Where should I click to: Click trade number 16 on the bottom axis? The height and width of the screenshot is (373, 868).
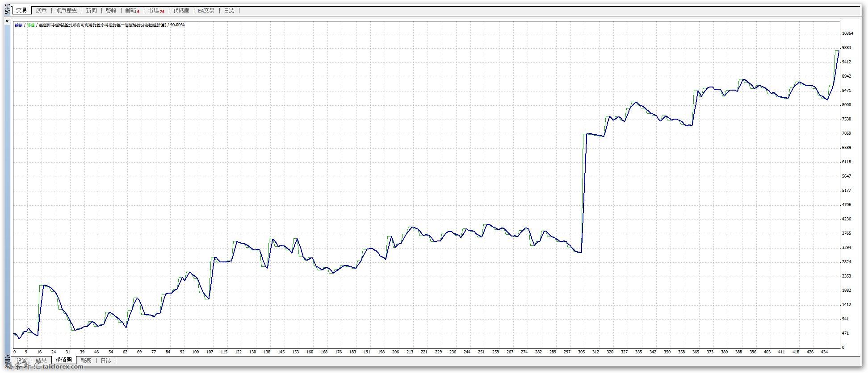[x=39, y=352]
